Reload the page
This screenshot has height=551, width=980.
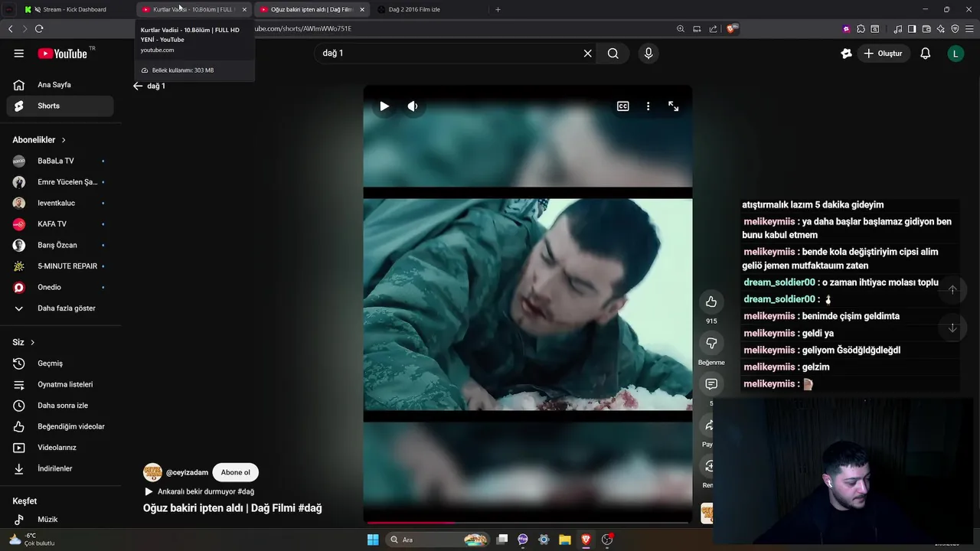point(39,28)
